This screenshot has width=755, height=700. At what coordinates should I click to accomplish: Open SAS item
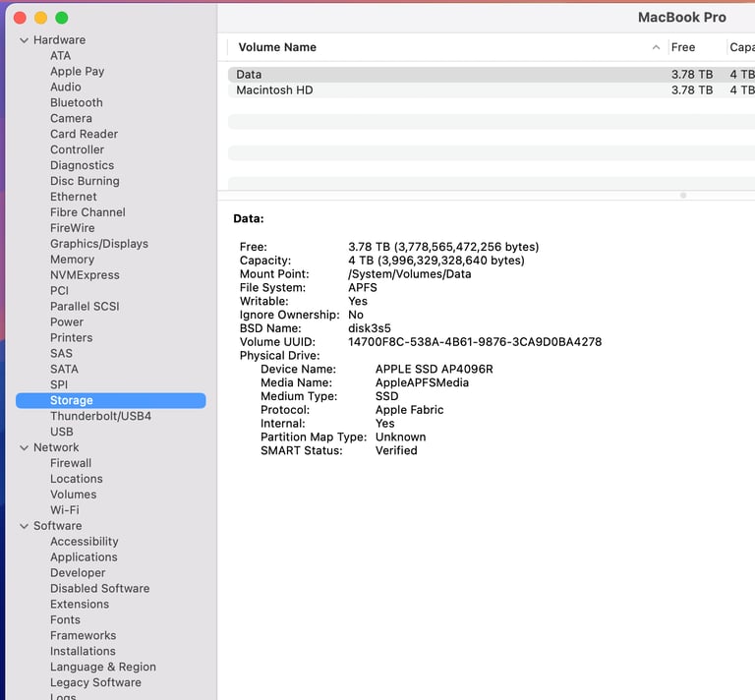pos(61,353)
